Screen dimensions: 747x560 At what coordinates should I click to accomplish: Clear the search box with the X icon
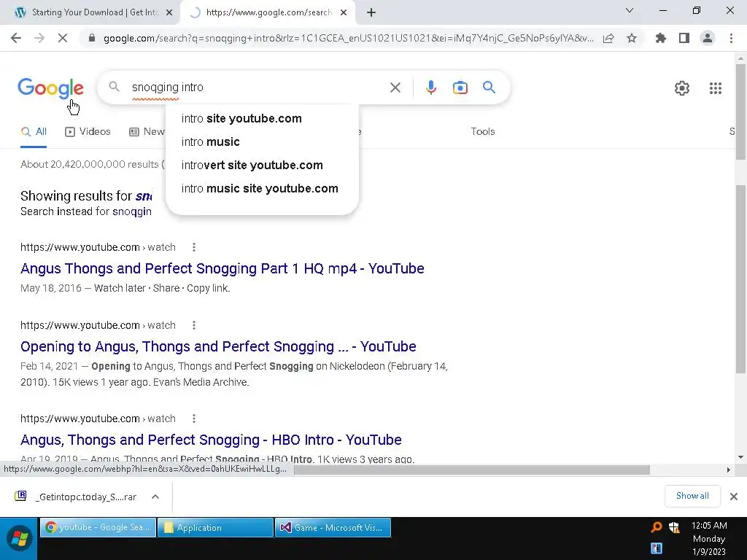(395, 87)
